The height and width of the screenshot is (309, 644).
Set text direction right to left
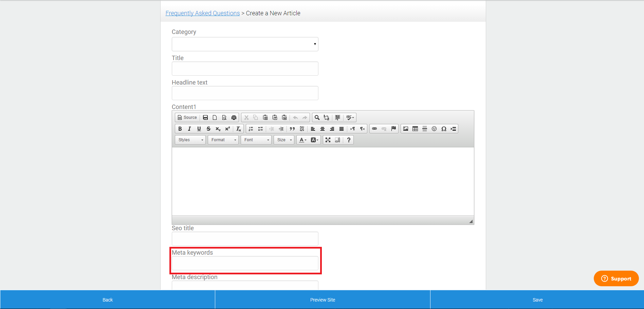click(362, 129)
